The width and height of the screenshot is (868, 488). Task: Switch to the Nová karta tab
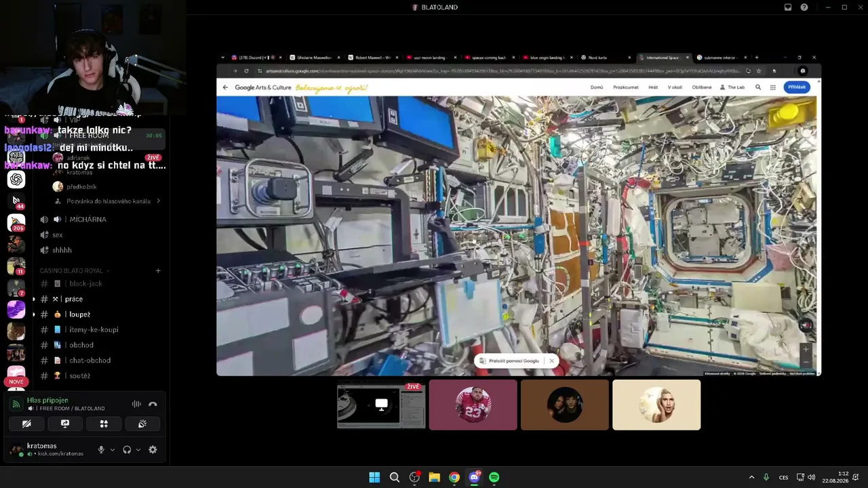click(x=606, y=58)
